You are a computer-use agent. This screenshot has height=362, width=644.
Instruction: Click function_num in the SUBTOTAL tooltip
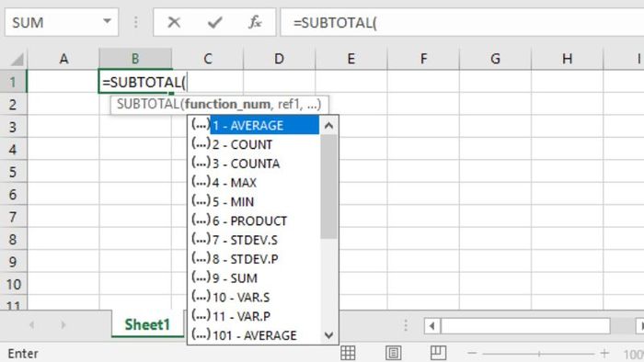(x=227, y=104)
